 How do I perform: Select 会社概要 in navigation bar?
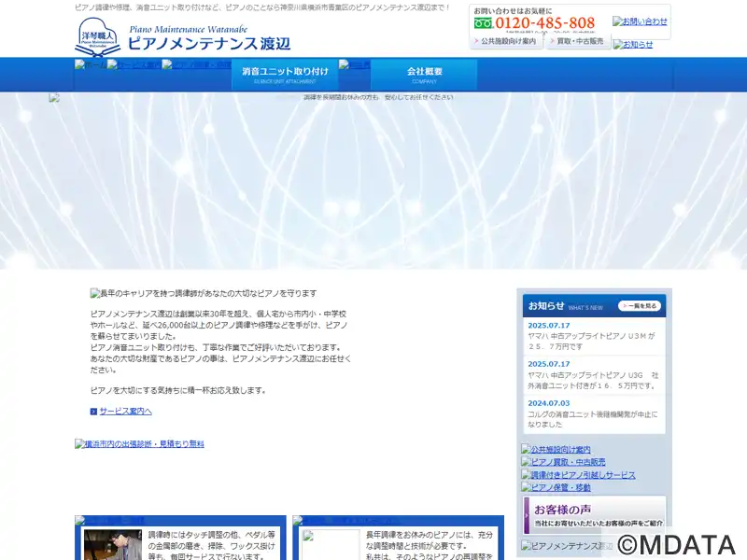click(424, 74)
